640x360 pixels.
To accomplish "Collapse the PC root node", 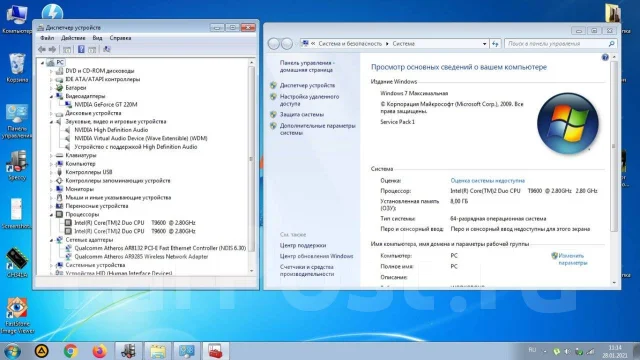I will point(42,62).
